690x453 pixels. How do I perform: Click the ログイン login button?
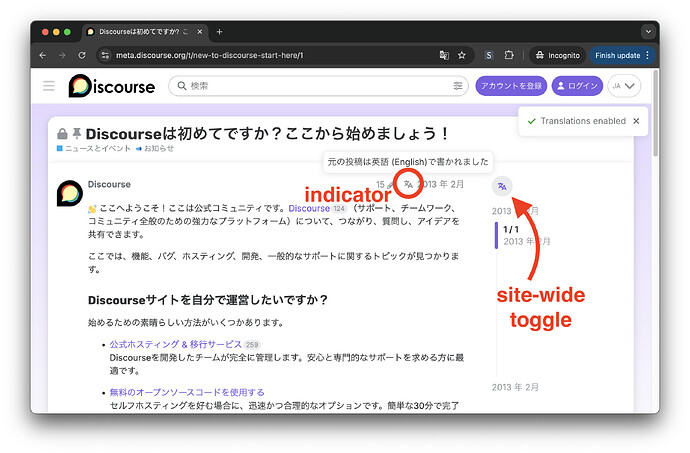(x=577, y=86)
